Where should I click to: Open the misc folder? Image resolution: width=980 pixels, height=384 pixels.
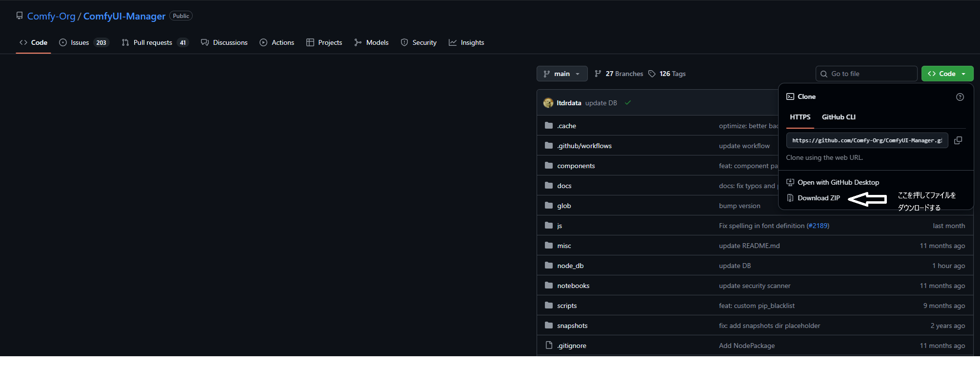[564, 246]
